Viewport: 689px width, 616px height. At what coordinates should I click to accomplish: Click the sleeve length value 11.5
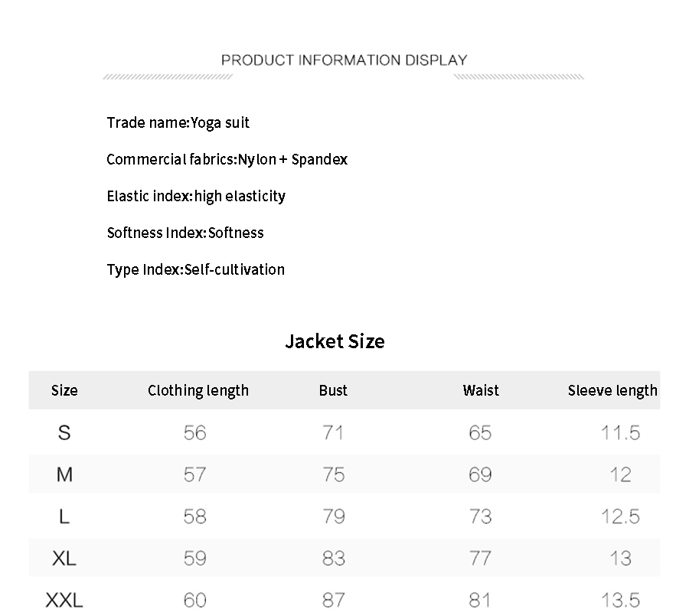[620, 433]
